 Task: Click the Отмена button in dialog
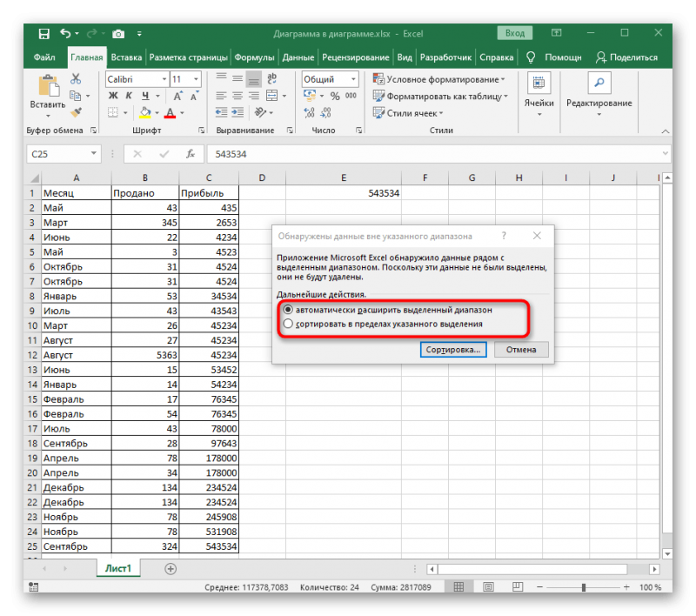(x=521, y=349)
